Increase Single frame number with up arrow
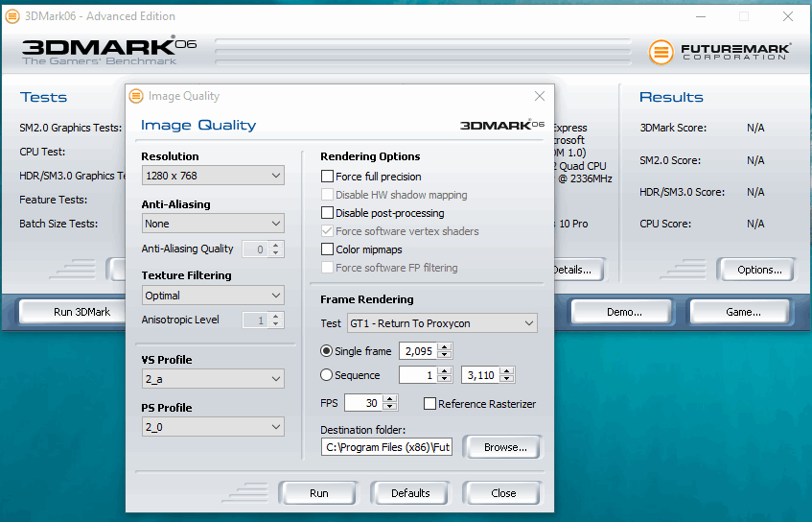The height and width of the screenshot is (522, 812). coord(444,346)
